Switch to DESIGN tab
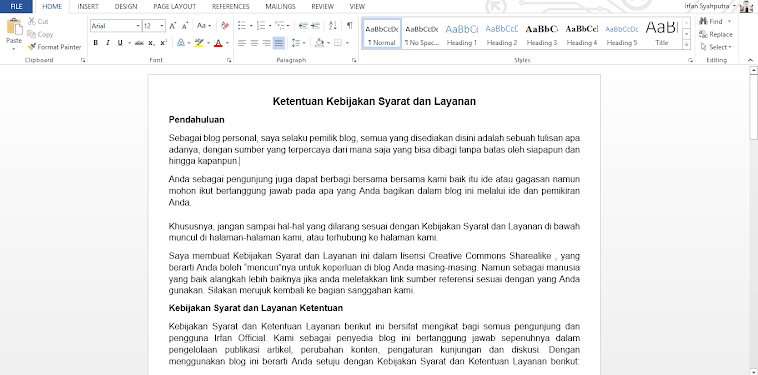Image resolution: width=758 pixels, height=375 pixels. [126, 7]
